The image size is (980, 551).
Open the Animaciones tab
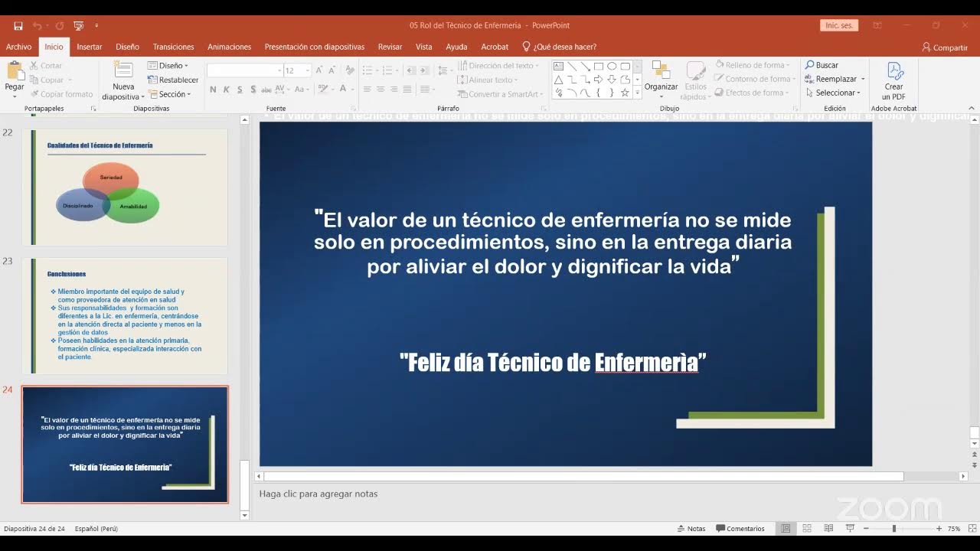(x=229, y=47)
